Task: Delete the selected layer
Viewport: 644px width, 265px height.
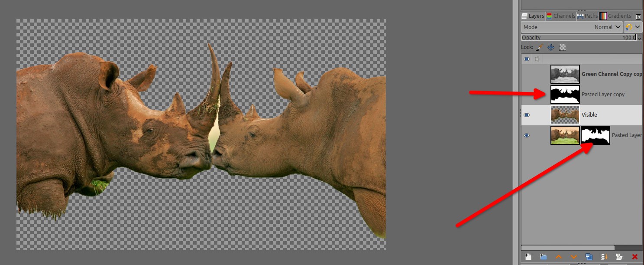Action: tap(635, 257)
